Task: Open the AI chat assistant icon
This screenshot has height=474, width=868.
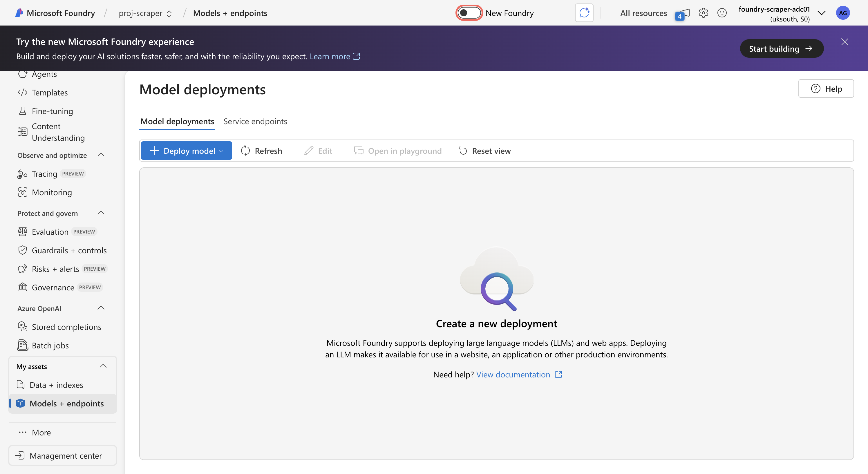Action: point(584,13)
